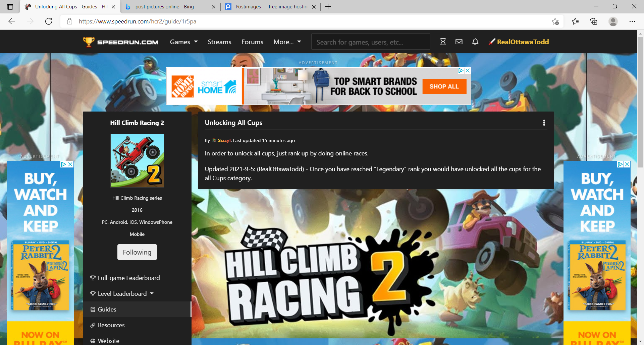This screenshot has height=345, width=644.
Task: Expand the More... dropdown menu
Action: 287,42
